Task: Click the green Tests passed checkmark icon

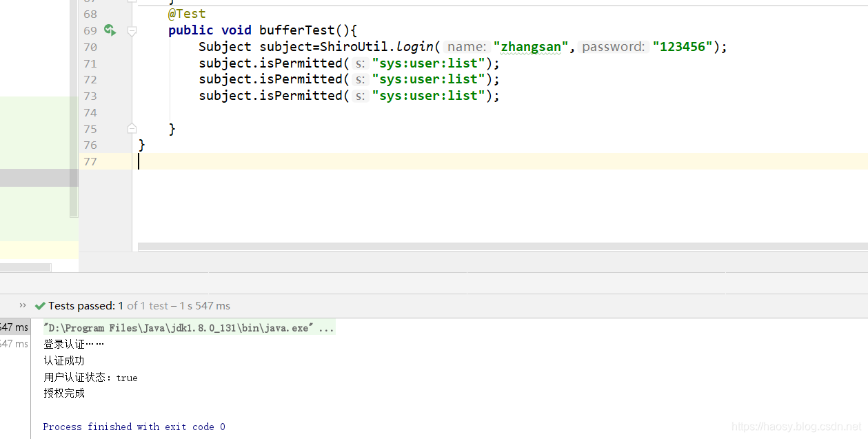Action: 40,305
